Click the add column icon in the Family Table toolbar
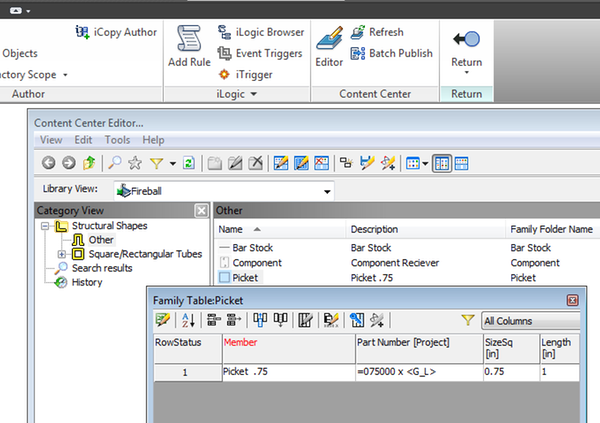The height and width of the screenshot is (423, 600). click(260, 320)
